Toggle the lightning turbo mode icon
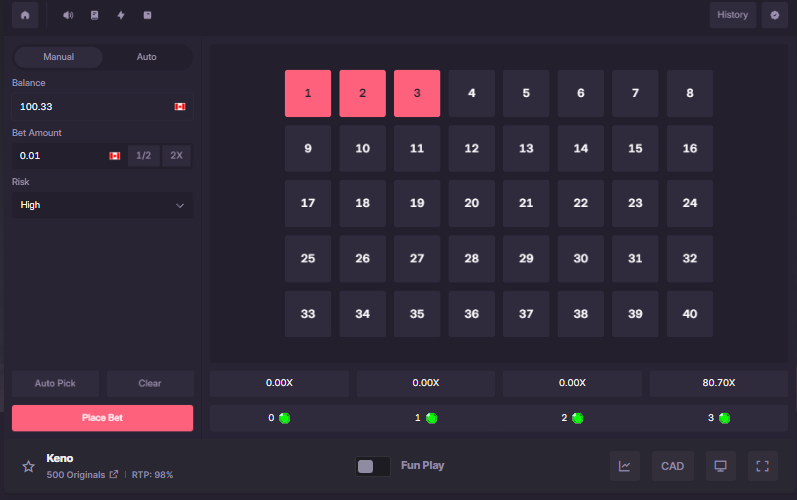This screenshot has height=500, width=797. coord(121,15)
